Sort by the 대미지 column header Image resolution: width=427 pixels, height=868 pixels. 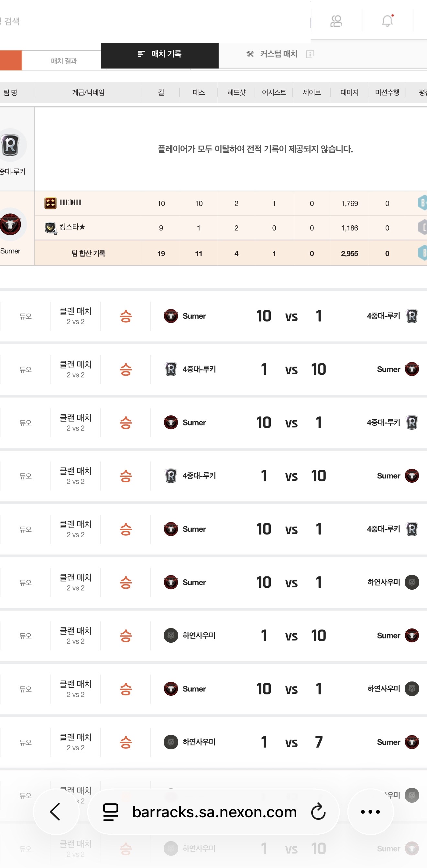pyautogui.click(x=349, y=92)
